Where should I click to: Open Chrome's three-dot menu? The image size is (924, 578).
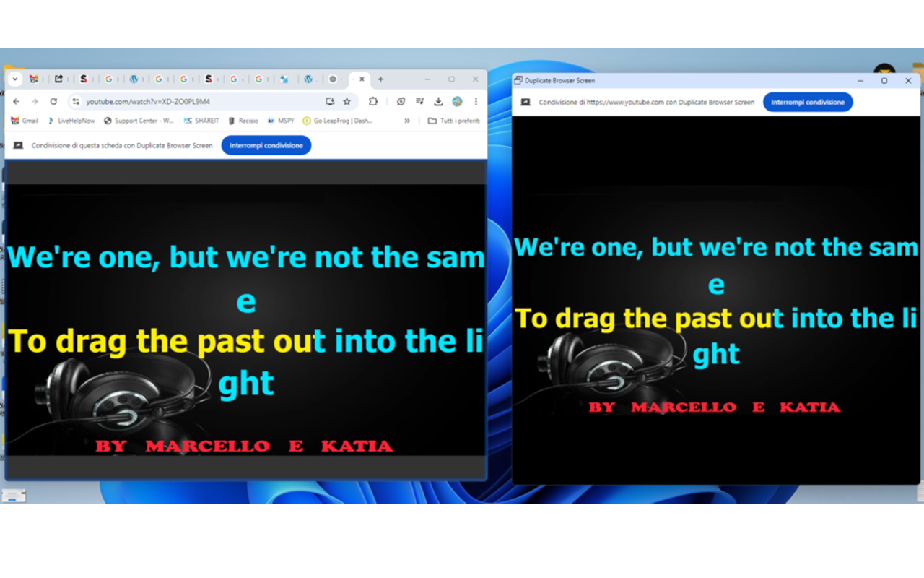pyautogui.click(x=476, y=102)
